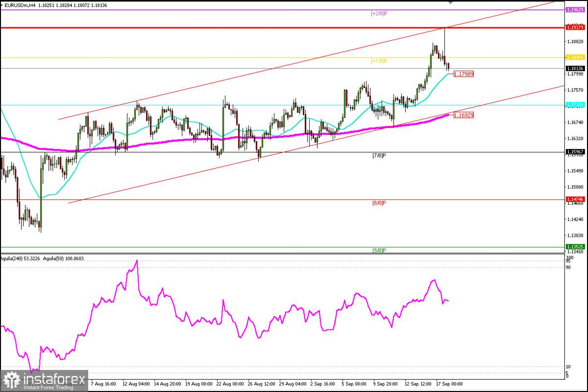The height and width of the screenshot is (392, 588).
Task: Click the 22 Aug 00:00 time label
Action: (x=230, y=384)
